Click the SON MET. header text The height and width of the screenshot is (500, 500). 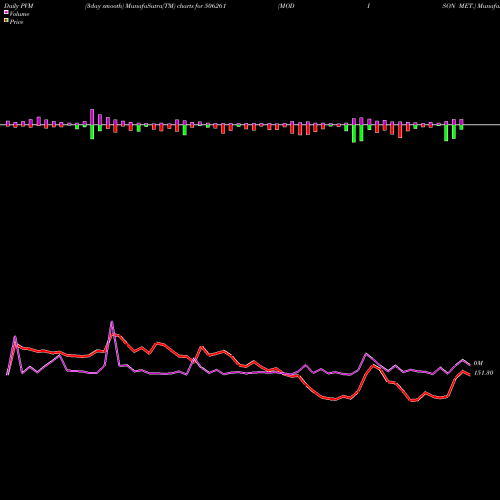(459, 6)
